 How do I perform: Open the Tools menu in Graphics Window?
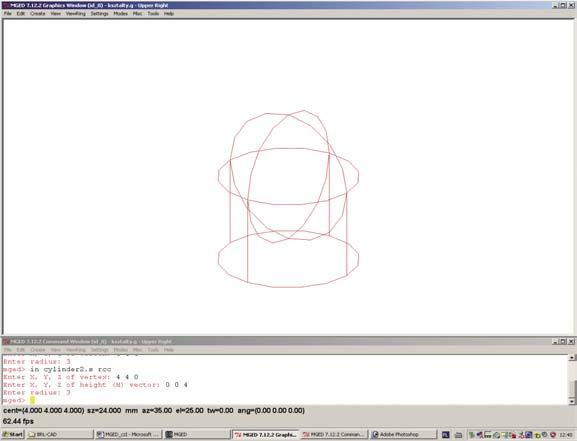point(153,14)
